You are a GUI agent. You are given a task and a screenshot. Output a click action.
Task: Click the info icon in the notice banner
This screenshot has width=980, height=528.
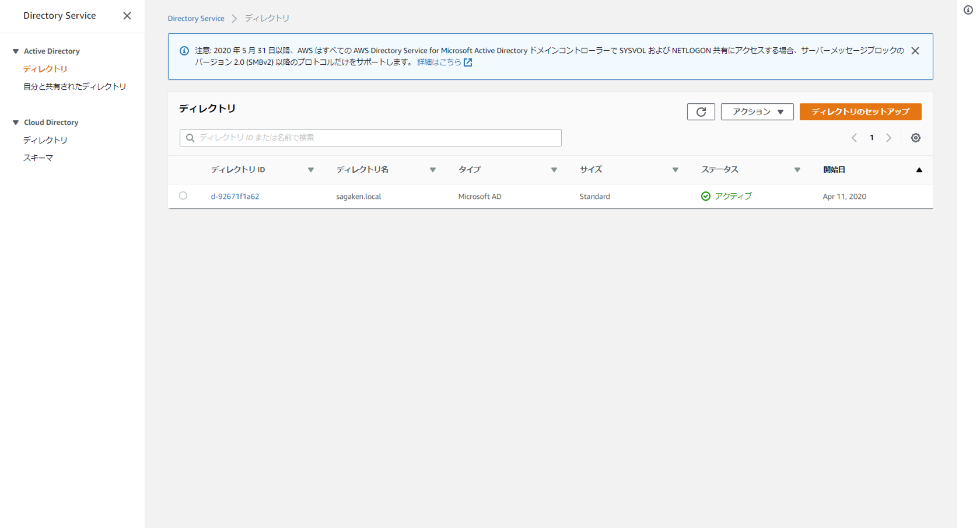point(184,51)
